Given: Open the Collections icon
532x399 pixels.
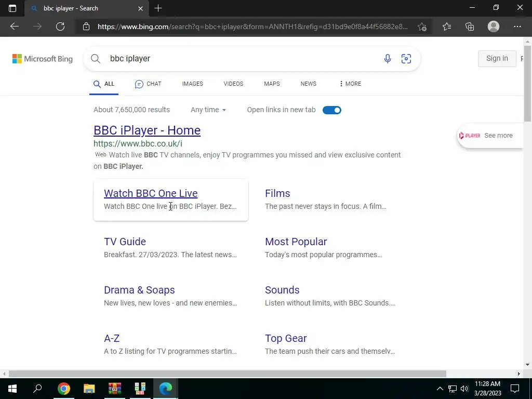Looking at the screenshot, I should (470, 26).
